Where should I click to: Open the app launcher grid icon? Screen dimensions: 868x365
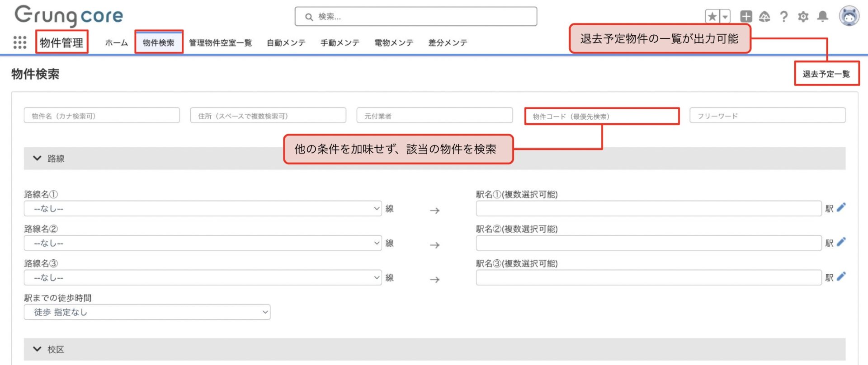coord(19,42)
